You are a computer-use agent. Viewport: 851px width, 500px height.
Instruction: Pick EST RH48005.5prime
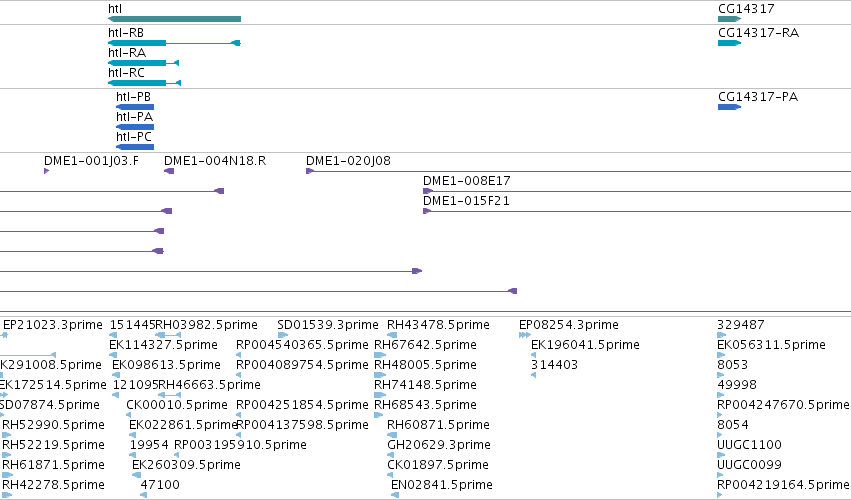pyautogui.click(x=426, y=365)
